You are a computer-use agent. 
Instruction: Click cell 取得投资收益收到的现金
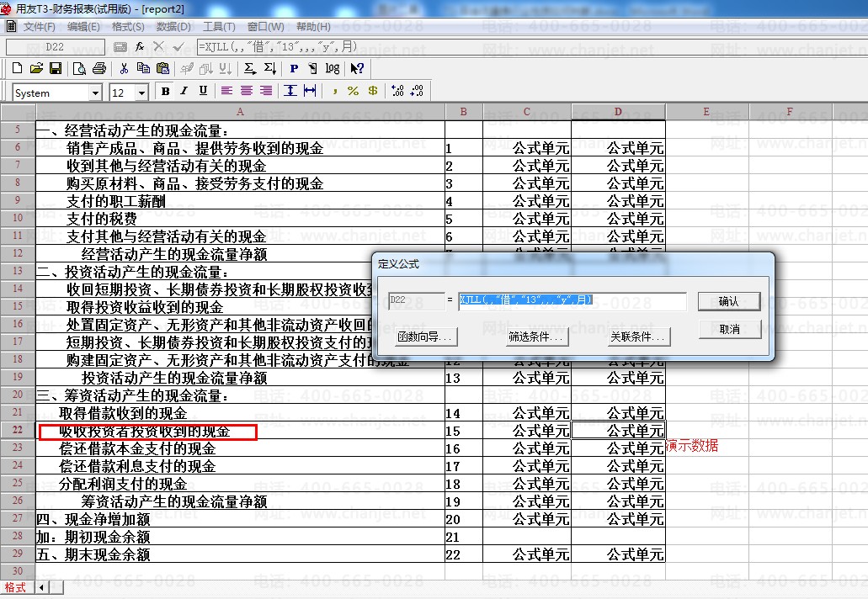click(240, 307)
